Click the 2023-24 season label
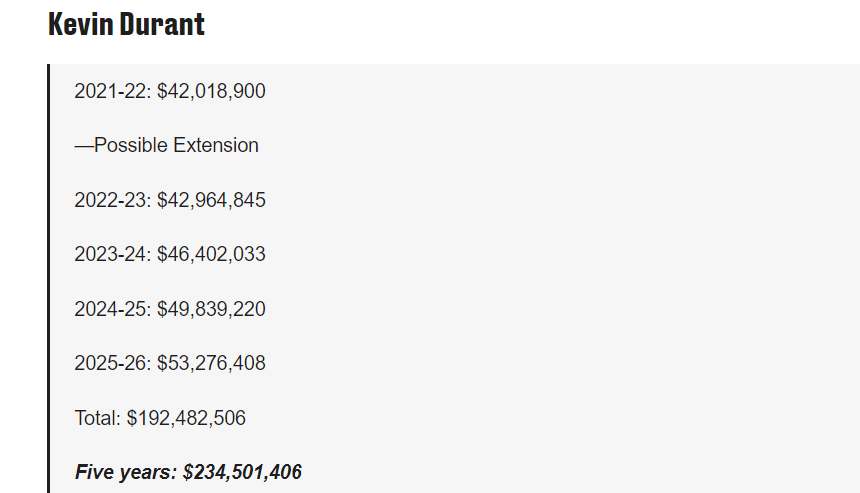Viewport: 860px width, 493px height. (112, 255)
